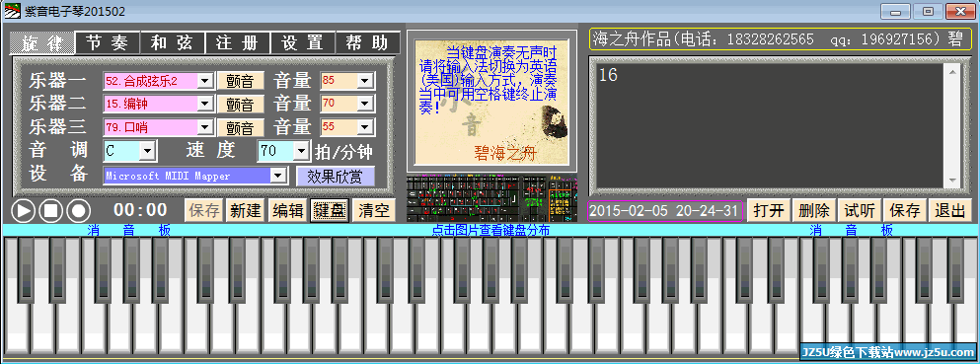The height and width of the screenshot is (364, 980).
Task: Expand the 音调 key dropdown
Action: (147, 151)
